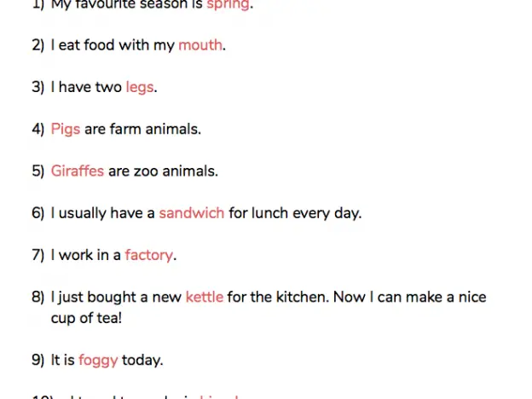Click the red word 'kettle'
Viewport: 532px width, 399px height.
coord(205,297)
